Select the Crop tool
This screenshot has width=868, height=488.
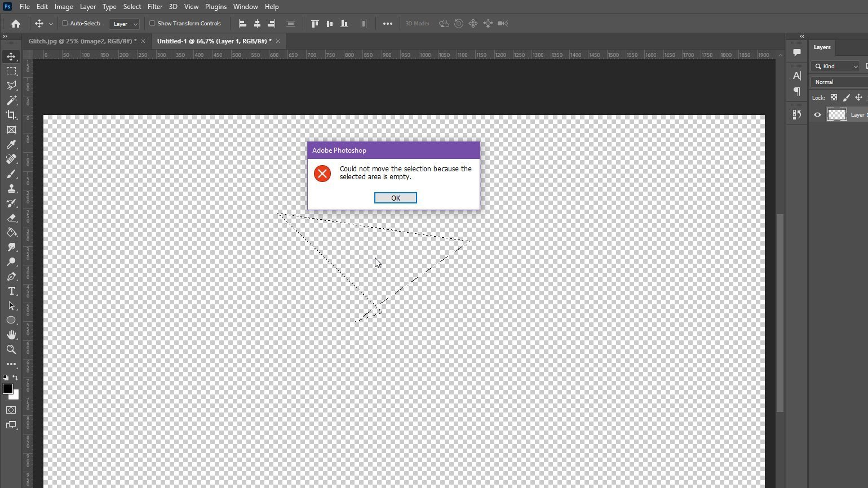pos(11,115)
